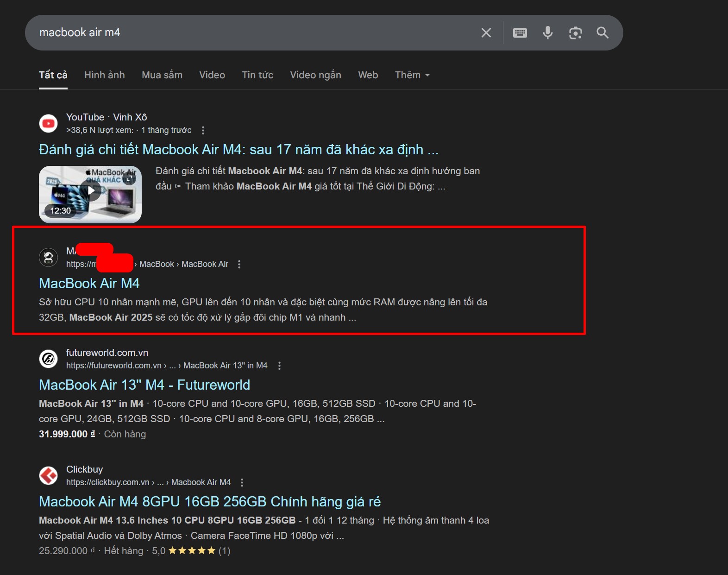Screen dimensions: 728x575
Task: Click the YouTube favicon of Vinh Xô result
Action: click(49, 123)
